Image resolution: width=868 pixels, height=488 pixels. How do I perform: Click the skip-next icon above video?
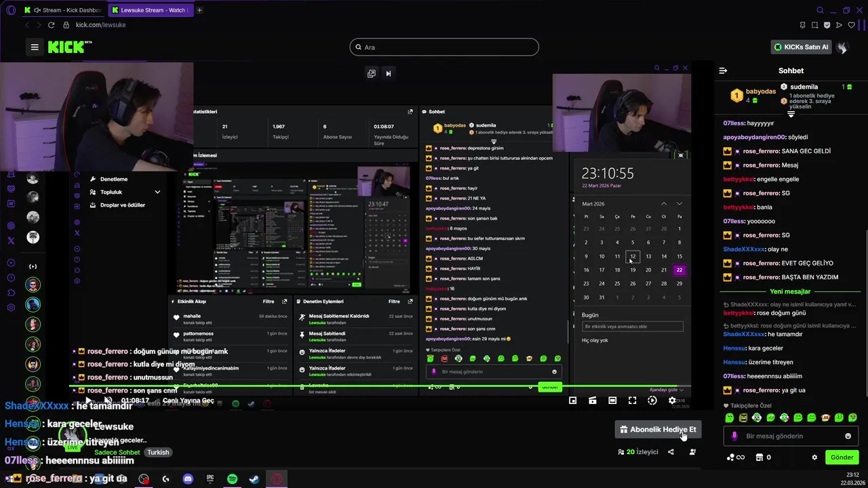389,73
